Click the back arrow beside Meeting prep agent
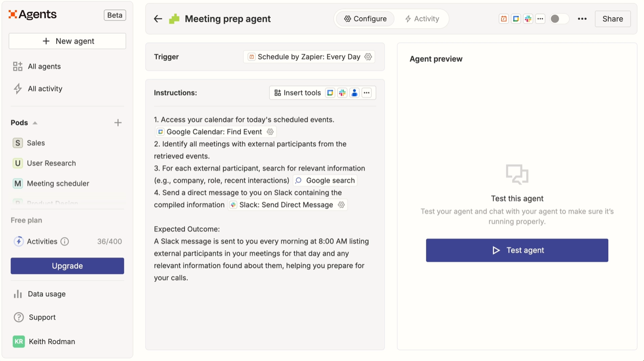The image size is (644, 361). [158, 19]
